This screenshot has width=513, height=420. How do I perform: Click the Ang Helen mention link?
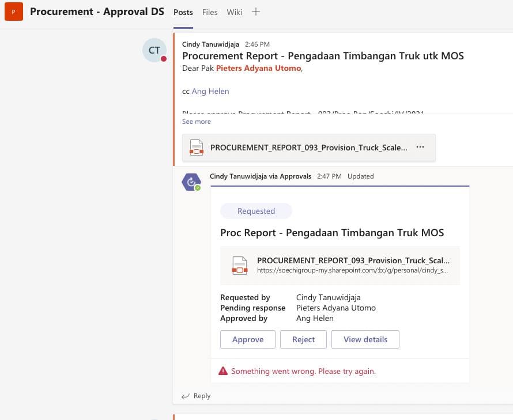point(210,91)
